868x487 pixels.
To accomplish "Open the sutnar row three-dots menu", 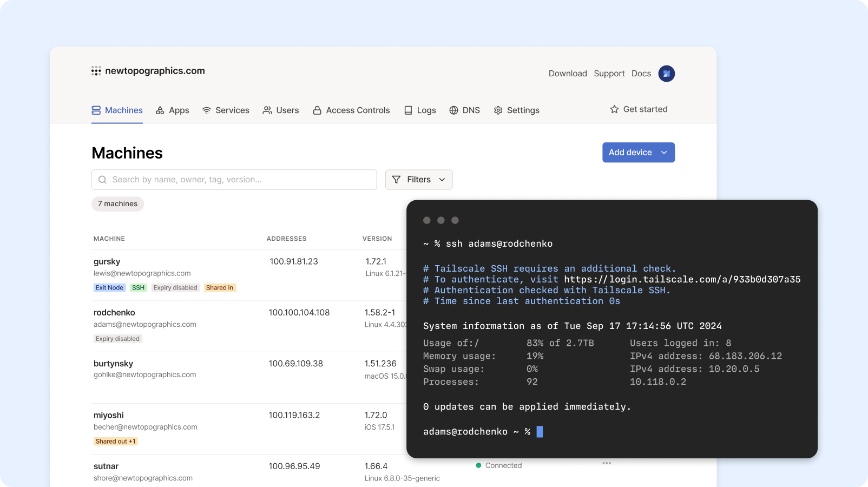I will click(x=607, y=463).
